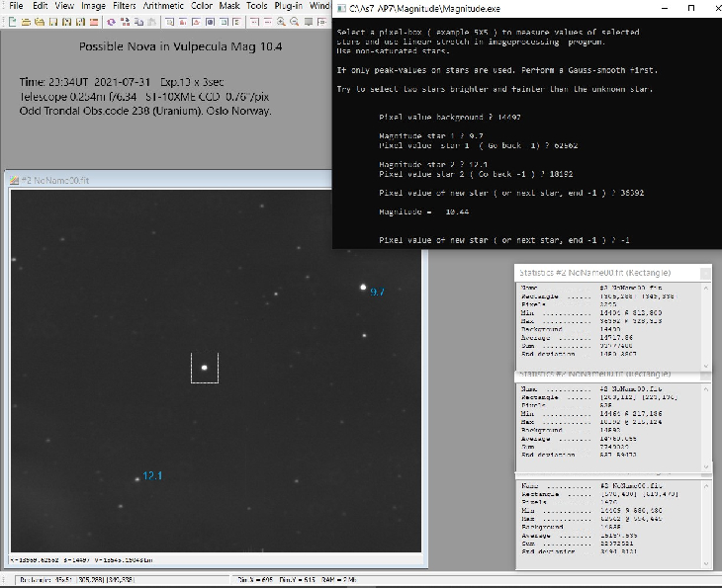Image resolution: width=722 pixels, height=588 pixels.
Task: Click the Magnitude.exe console window icon
Action: tap(340, 7)
